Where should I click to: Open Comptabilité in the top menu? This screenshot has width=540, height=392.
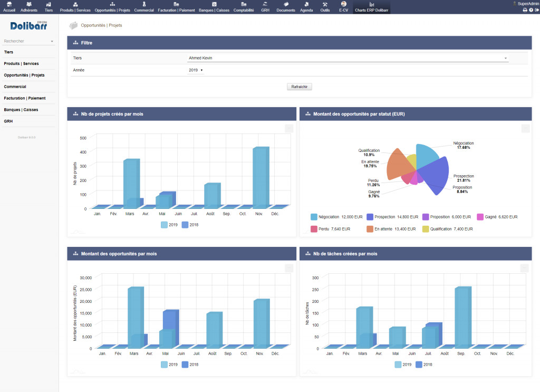pyautogui.click(x=244, y=7)
